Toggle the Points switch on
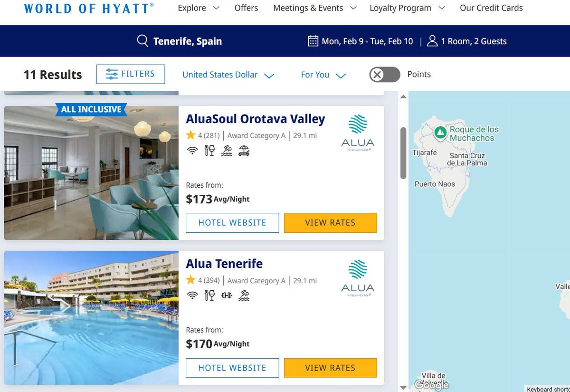Viewport: 570px width, 392px height. pos(384,75)
